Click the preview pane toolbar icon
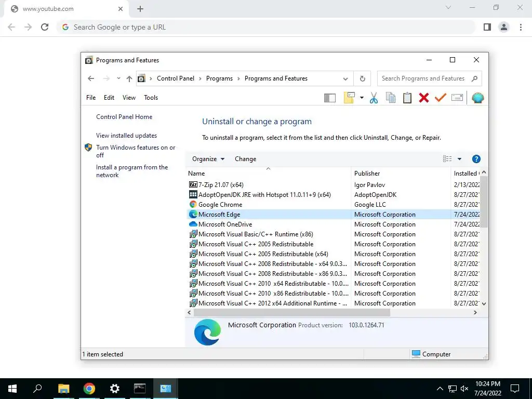Image resolution: width=532 pixels, height=399 pixels. coord(330,98)
